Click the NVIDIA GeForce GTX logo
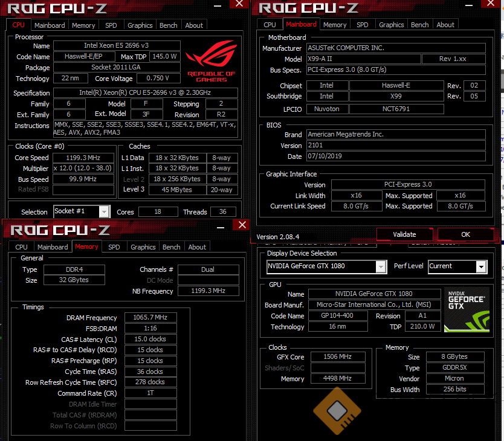This screenshot has width=504, height=441. (467, 309)
